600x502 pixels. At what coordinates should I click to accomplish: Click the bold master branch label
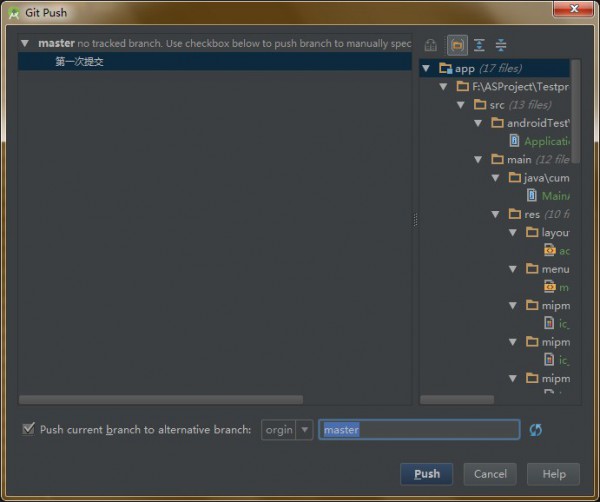coord(56,43)
